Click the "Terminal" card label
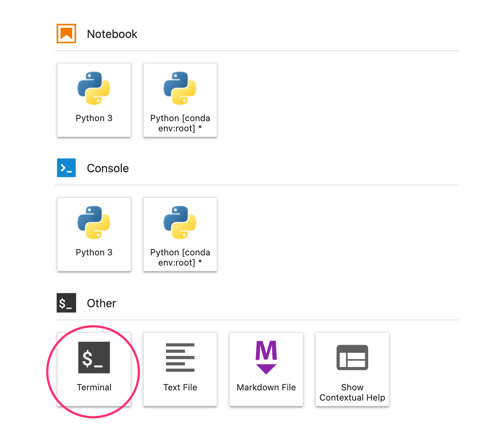The image size is (491, 448). (x=94, y=387)
